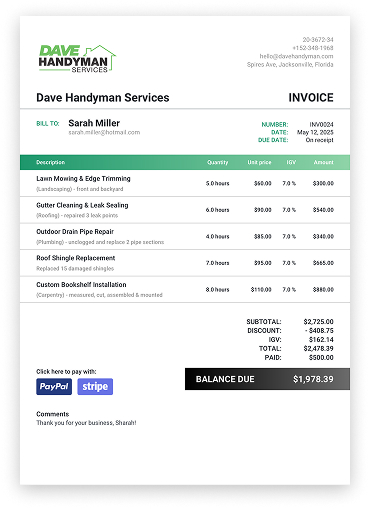Click the 8.0 hours quantity cell

(x=217, y=290)
